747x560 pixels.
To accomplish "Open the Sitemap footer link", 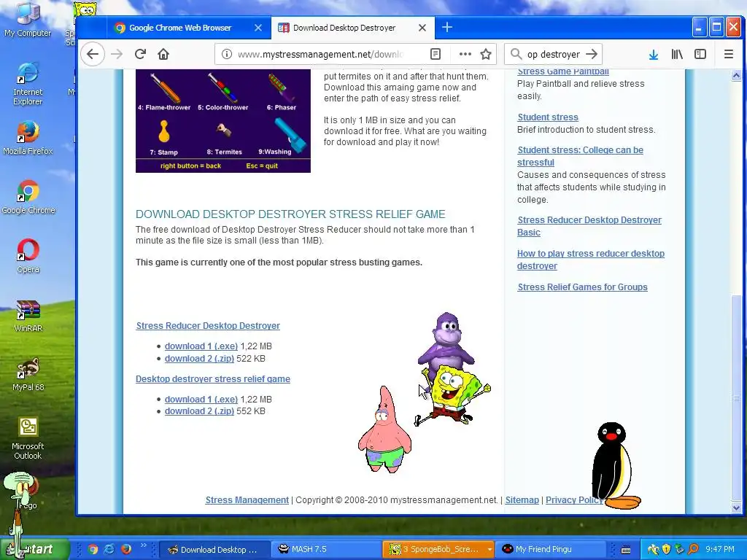I will (x=522, y=500).
